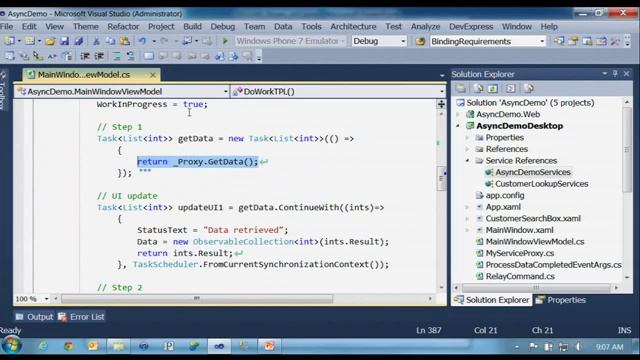Open the active documents list arrow
The width and height of the screenshot is (640, 360).
(x=442, y=76)
